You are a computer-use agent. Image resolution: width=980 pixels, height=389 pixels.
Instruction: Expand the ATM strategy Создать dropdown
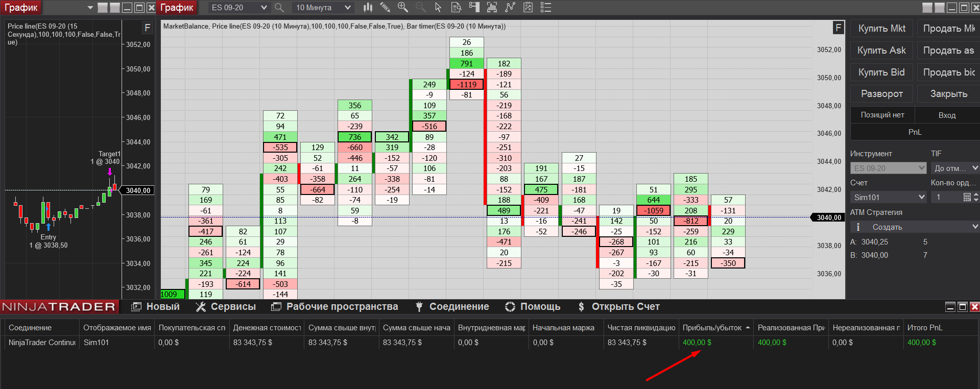point(915,227)
